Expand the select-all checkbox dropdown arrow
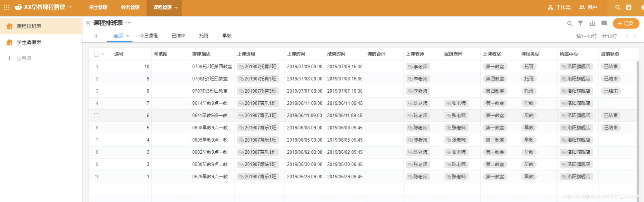644x202 pixels. [x=103, y=54]
